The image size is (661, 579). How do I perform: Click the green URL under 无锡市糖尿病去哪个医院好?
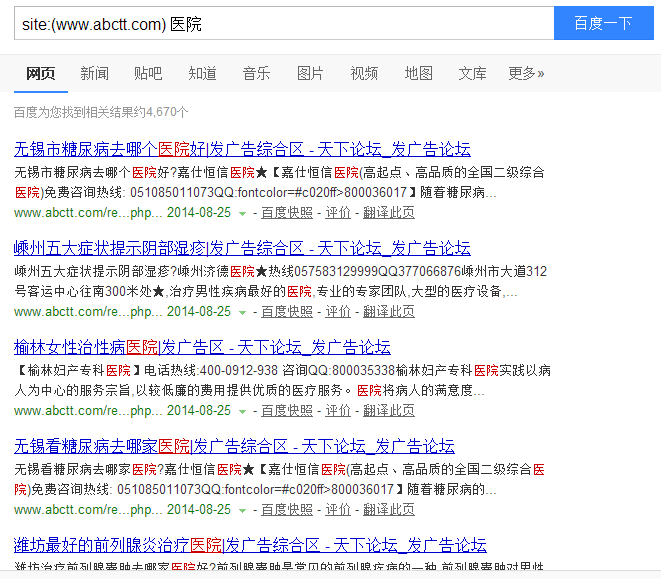(88, 213)
